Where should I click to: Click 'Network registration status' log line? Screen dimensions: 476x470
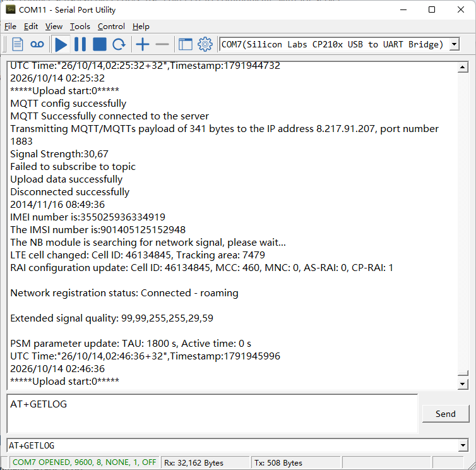[124, 293]
